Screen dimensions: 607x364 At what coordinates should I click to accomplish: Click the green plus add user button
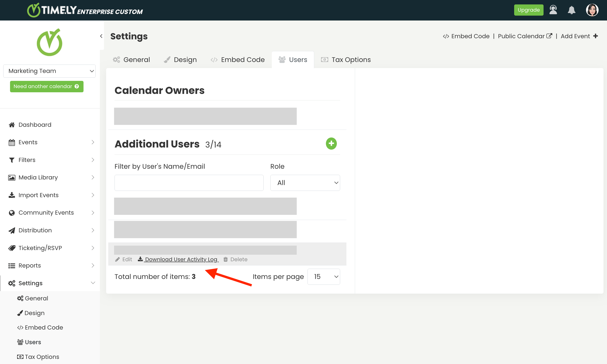tap(331, 144)
